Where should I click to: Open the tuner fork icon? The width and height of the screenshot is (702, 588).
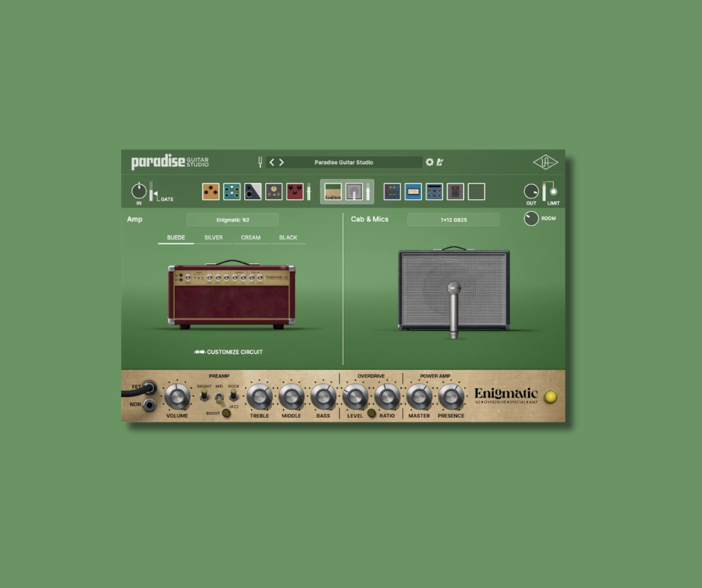click(x=260, y=162)
